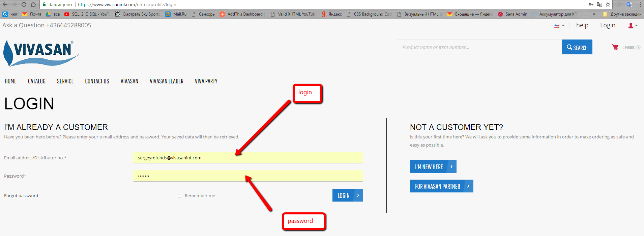Click the NOT A CUSTOMER YET? heading
The height and width of the screenshot is (236, 644).
click(x=457, y=127)
